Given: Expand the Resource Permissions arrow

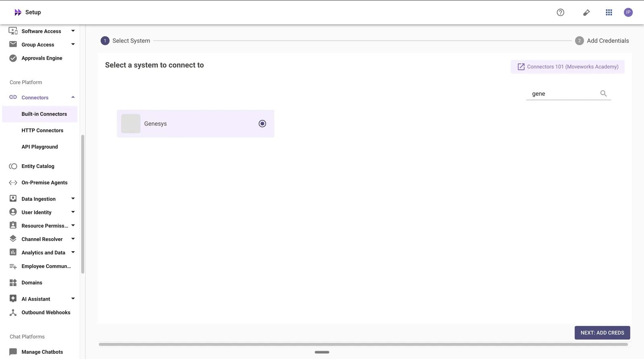Looking at the screenshot, I should (x=73, y=225).
